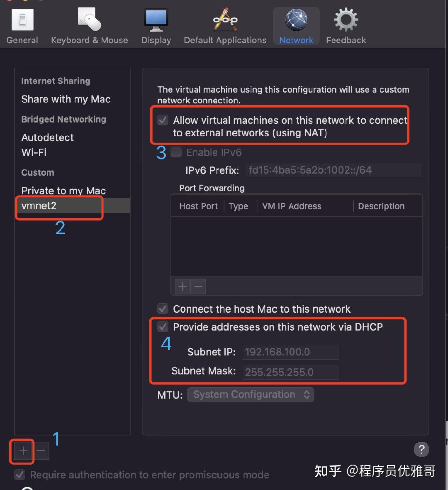The height and width of the screenshot is (490, 448).
Task: Select Wi-Fi under Bridged Networking
Action: pos(34,152)
